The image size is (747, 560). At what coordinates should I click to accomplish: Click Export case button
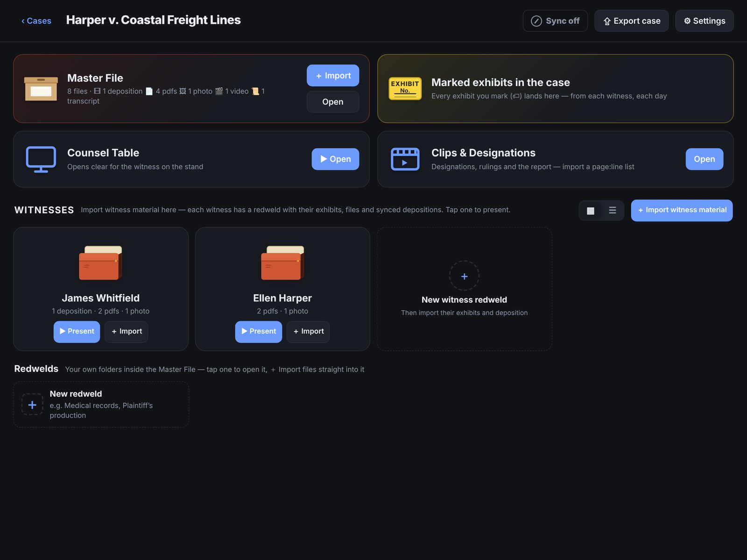pos(631,21)
